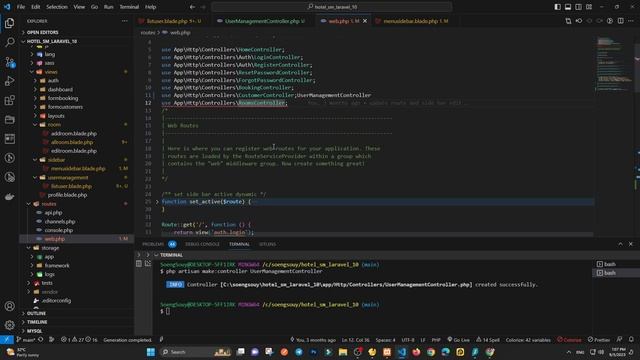Open the Run and Debug view
This screenshot has width=640, height=360.
pos(9,81)
